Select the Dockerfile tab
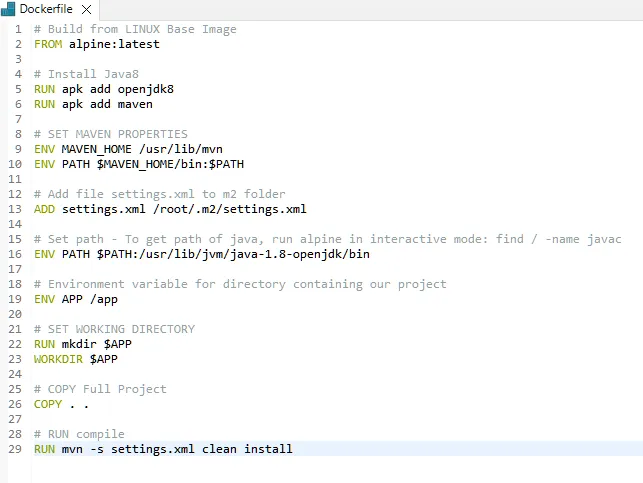This screenshot has height=483, width=643. (49, 9)
